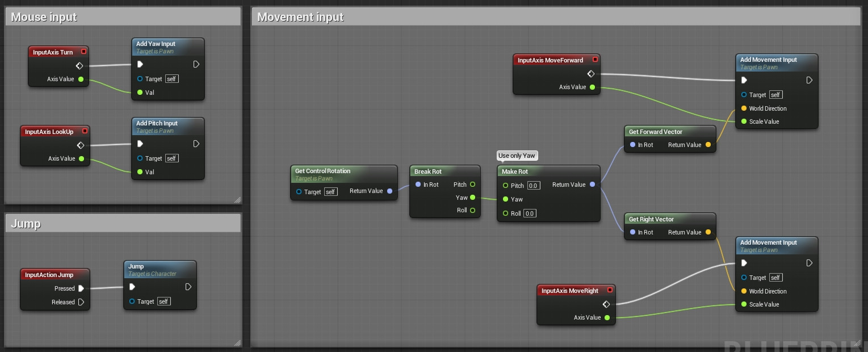Click the Target pin on the Jump node
This screenshot has width=868, height=352.
[132, 301]
